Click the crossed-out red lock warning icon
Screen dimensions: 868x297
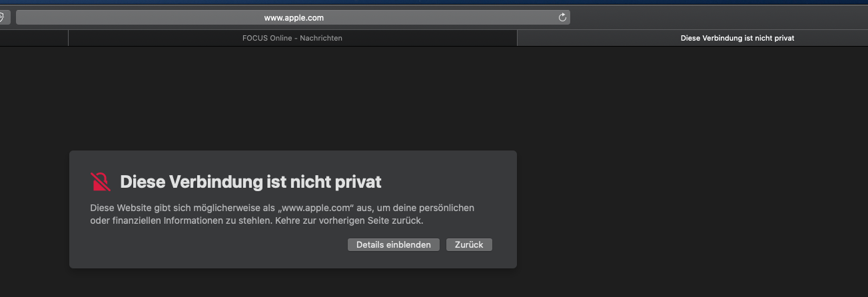[101, 181]
